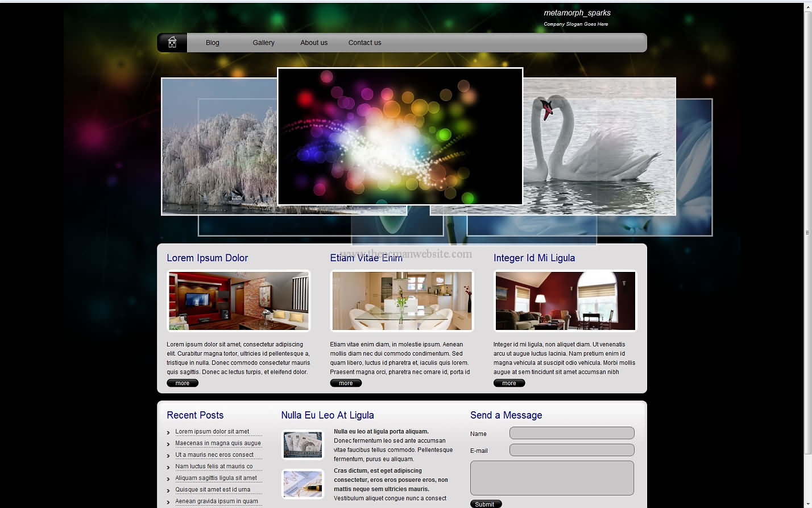Click the home icon in navigation bar
This screenshot has height=508, width=812.
tap(172, 43)
